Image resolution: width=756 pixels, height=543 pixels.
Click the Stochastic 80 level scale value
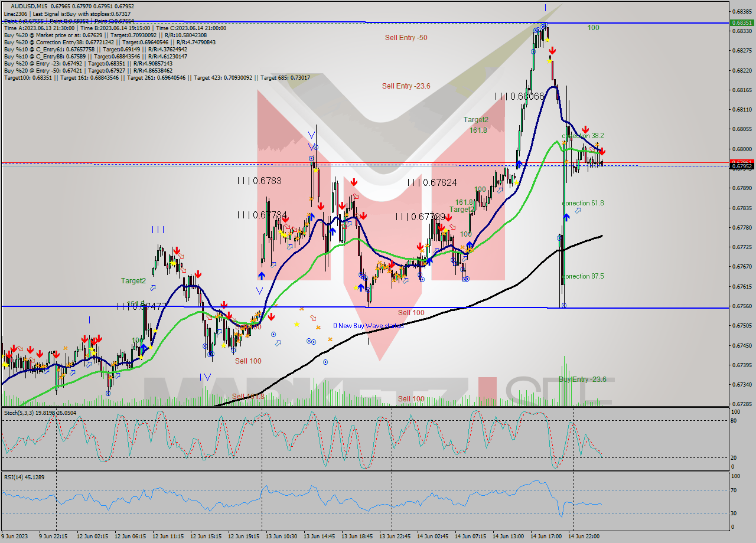point(735,421)
